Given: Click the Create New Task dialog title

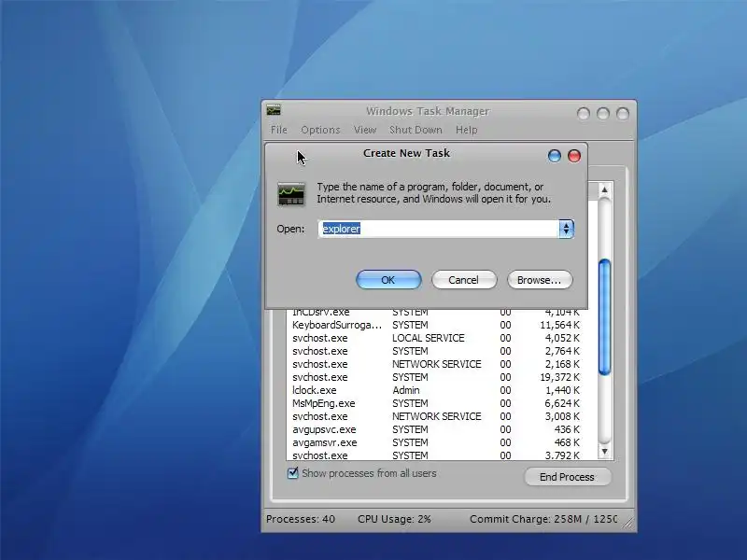Looking at the screenshot, I should 406,153.
